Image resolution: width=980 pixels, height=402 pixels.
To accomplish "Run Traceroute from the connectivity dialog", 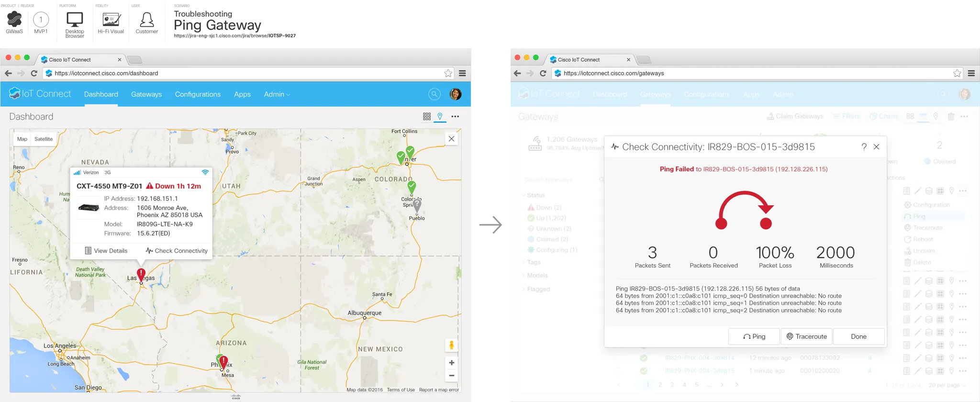I will (807, 336).
